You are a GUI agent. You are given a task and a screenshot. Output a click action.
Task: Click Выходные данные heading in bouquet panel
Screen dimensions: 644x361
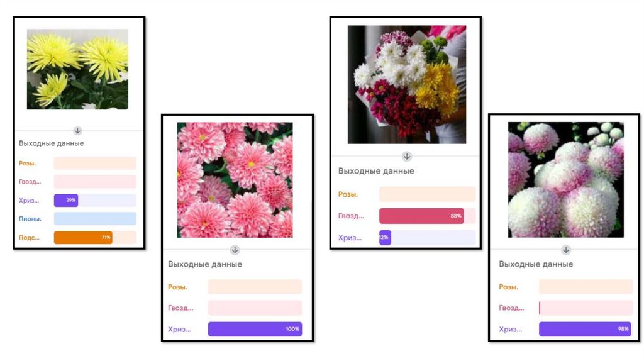(376, 171)
